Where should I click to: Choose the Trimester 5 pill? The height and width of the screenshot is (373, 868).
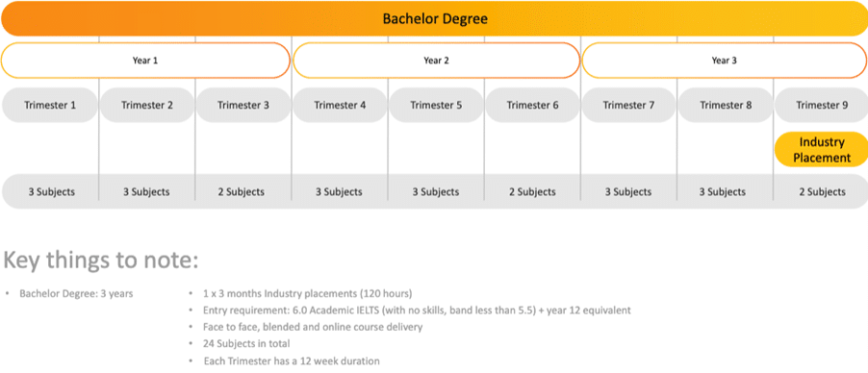[x=436, y=105]
